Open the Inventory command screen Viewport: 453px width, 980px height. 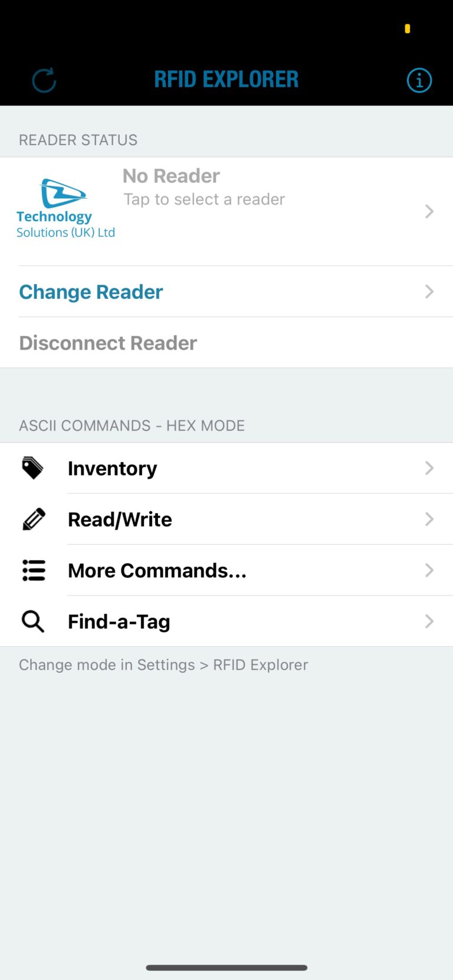112,468
